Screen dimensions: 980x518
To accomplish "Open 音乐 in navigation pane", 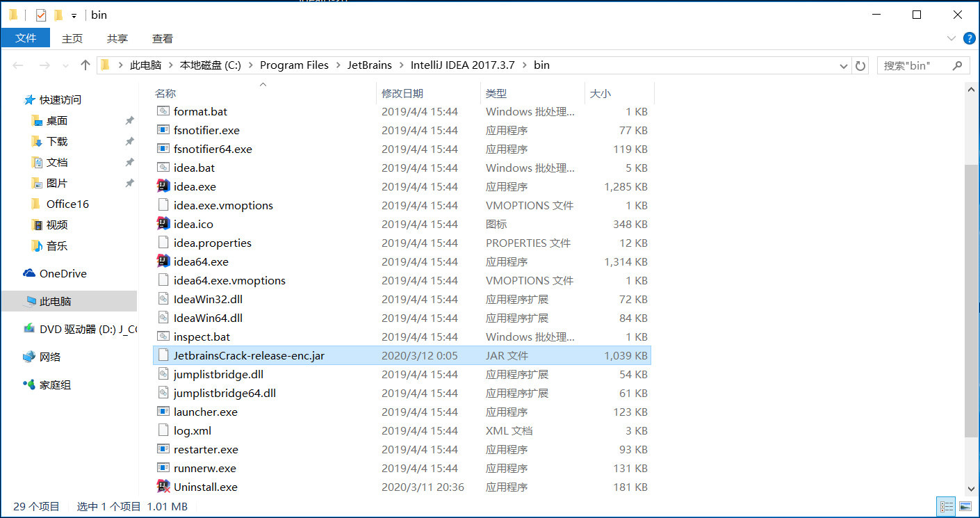I will [x=57, y=245].
